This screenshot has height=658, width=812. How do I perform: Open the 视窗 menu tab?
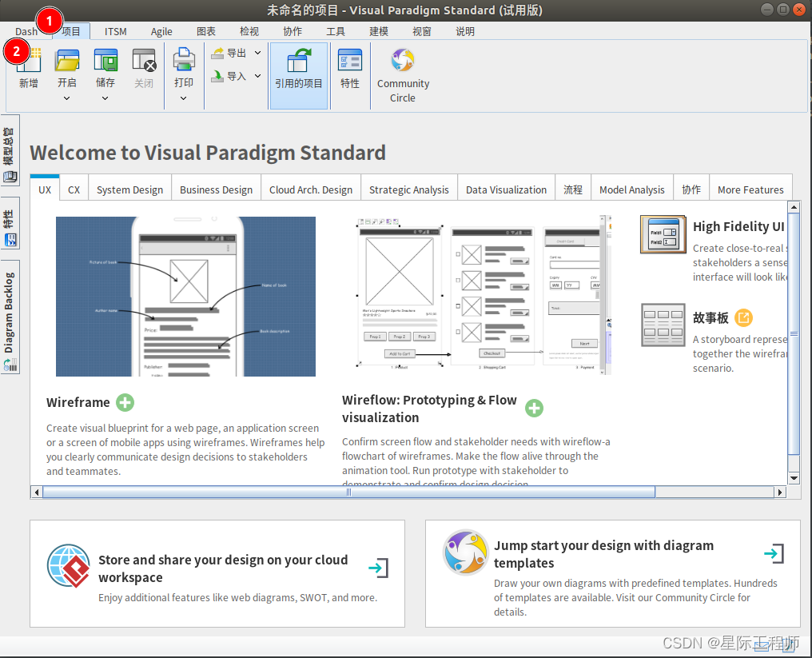click(x=422, y=32)
